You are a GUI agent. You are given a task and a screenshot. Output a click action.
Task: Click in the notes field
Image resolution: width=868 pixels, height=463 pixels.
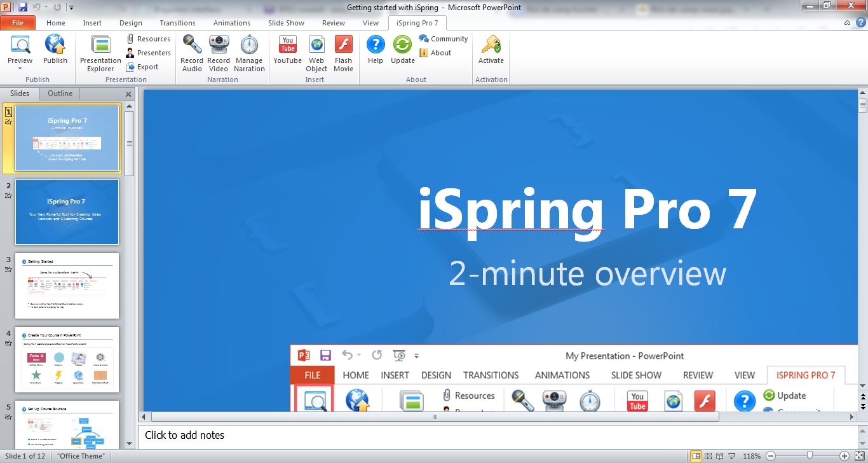point(498,436)
